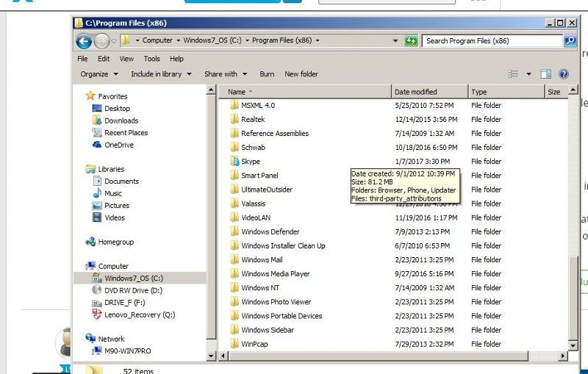Open the Share with dropdown

[226, 74]
